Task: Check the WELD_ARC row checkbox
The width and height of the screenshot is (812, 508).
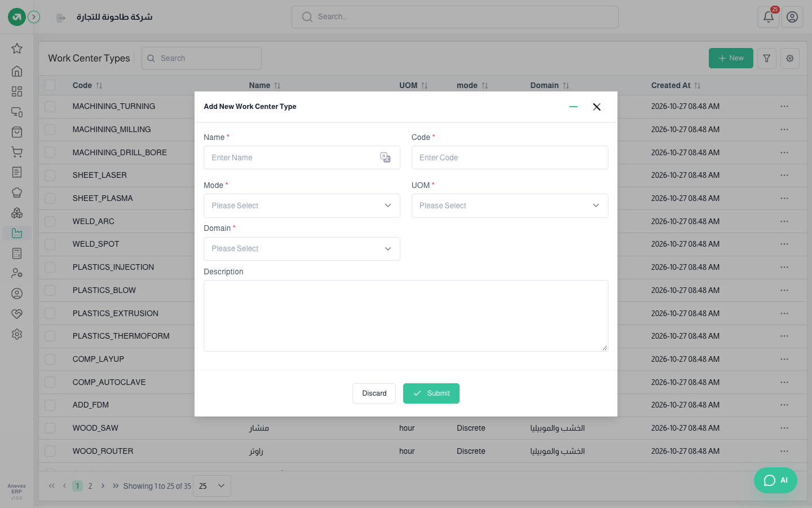Action: (x=50, y=221)
